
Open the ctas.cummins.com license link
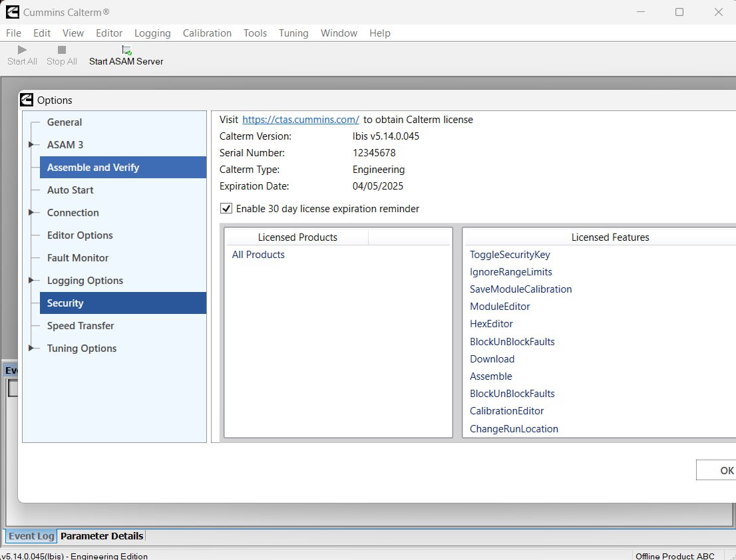[300, 120]
